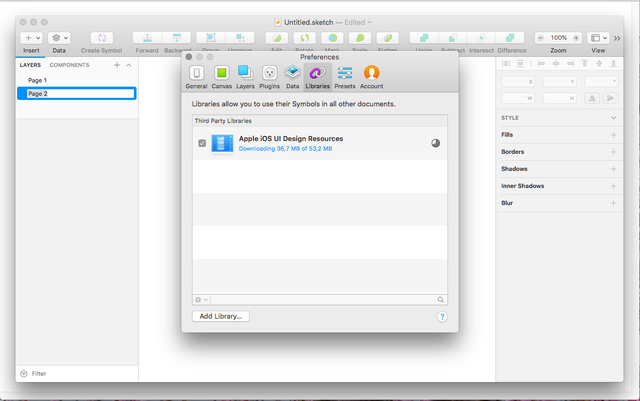Click the Width inspector field
The width and height of the screenshot is (640, 401).
coord(518,98)
